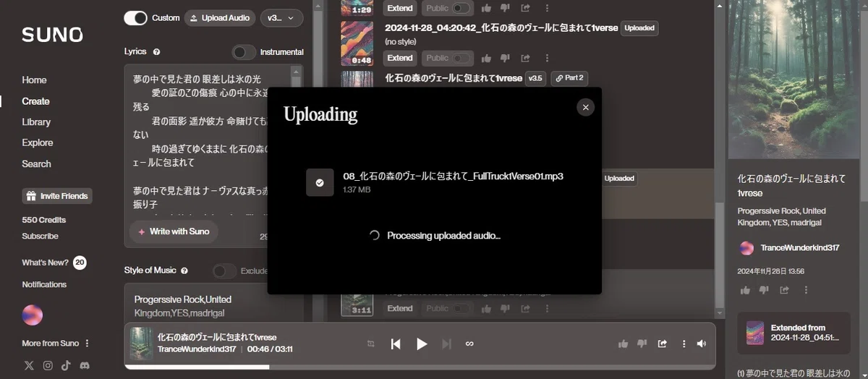This screenshot has height=379, width=868.
Task: Share the 1:29 song
Action: coord(525,8)
